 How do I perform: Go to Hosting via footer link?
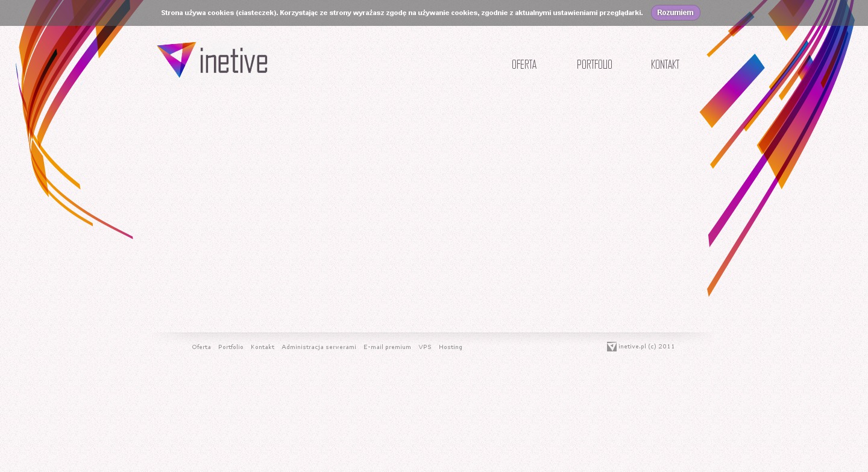(x=450, y=347)
